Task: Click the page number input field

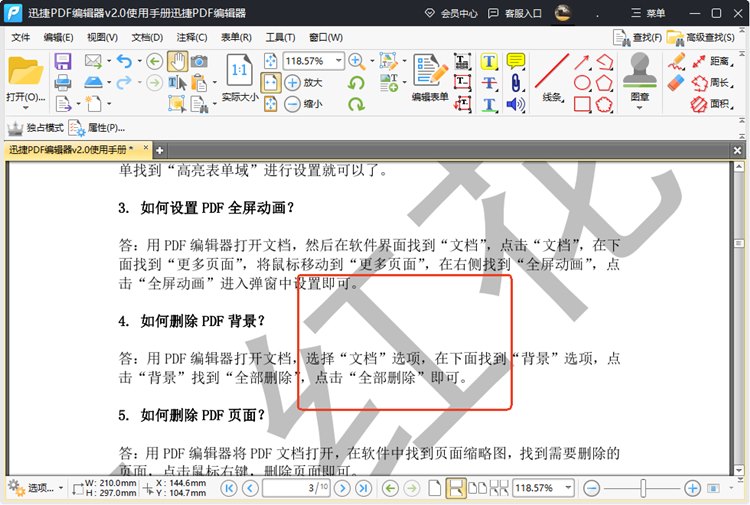Action: pyautogui.click(x=296, y=488)
